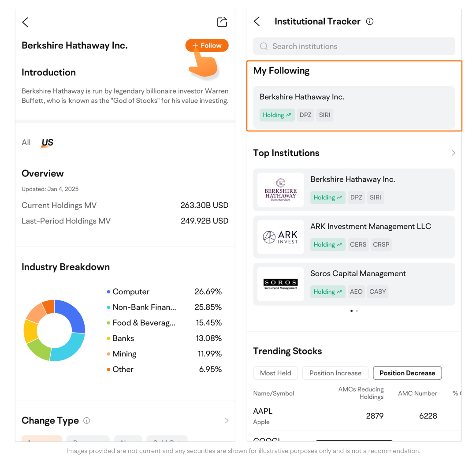Image resolution: width=476 pixels, height=464 pixels.
Task: Click the Holding tag for ARK Investment
Action: (x=327, y=245)
